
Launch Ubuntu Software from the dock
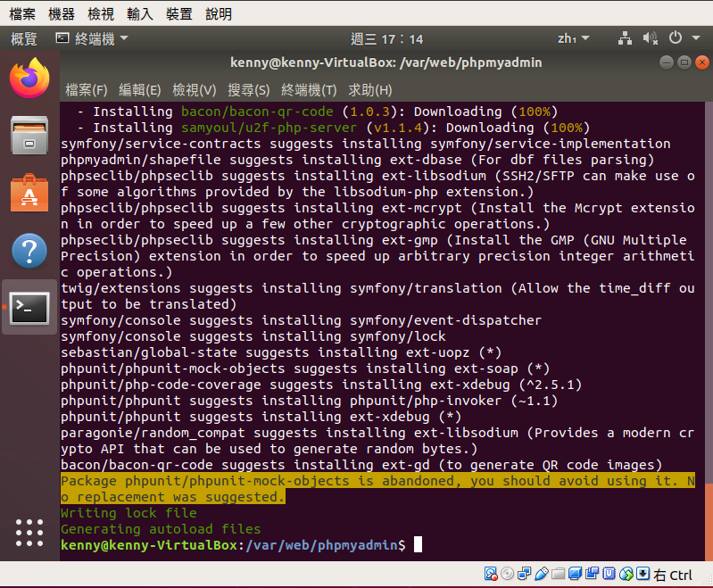point(29,193)
